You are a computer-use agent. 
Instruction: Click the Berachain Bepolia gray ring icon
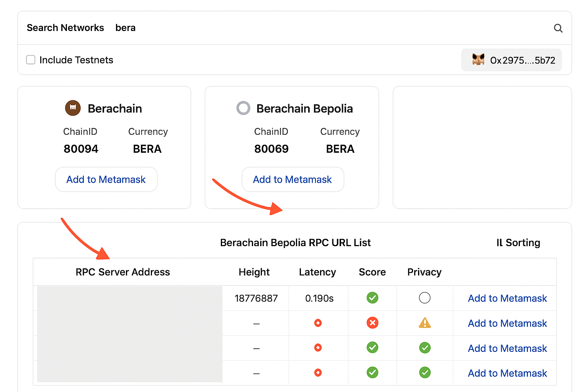click(243, 108)
